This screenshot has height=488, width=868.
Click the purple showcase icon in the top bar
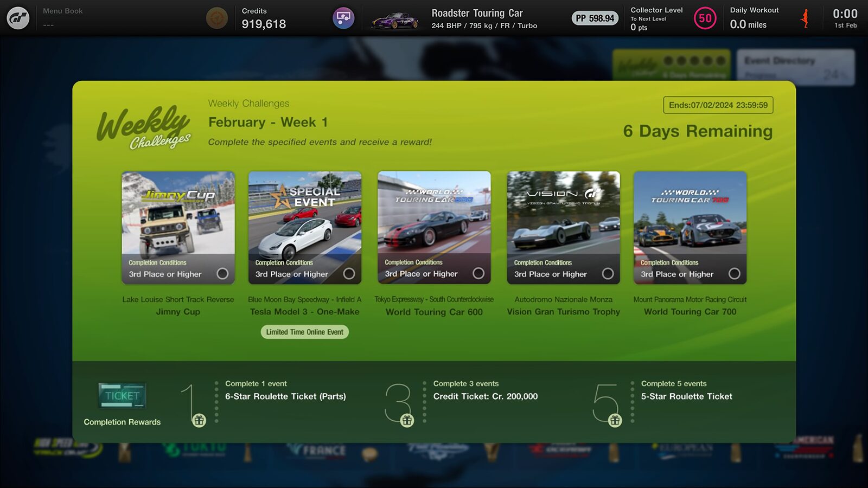343,18
